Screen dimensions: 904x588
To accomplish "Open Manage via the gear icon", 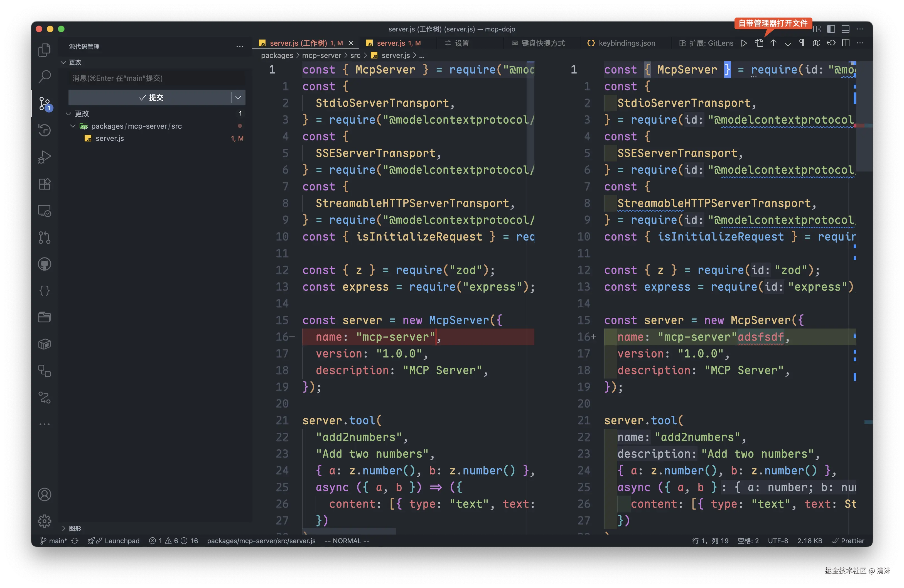I will [45, 521].
